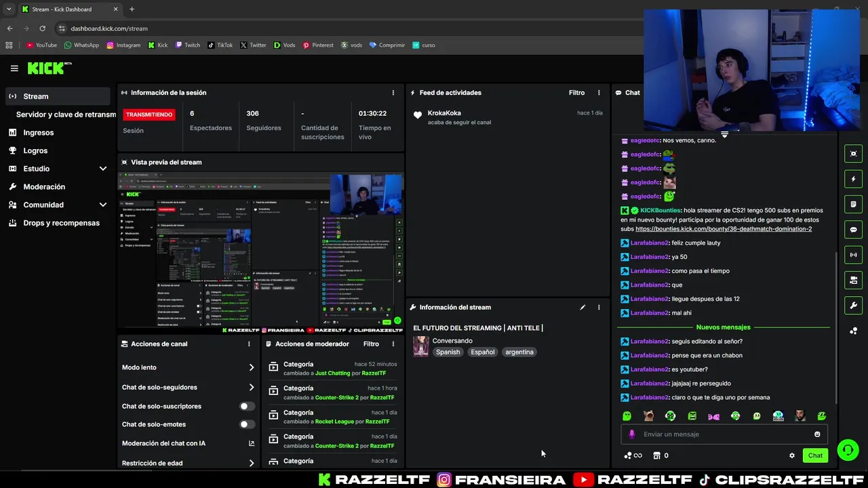Click the broadcast signal icon in right sidebar
The width and height of the screenshot is (868, 488).
tap(854, 255)
